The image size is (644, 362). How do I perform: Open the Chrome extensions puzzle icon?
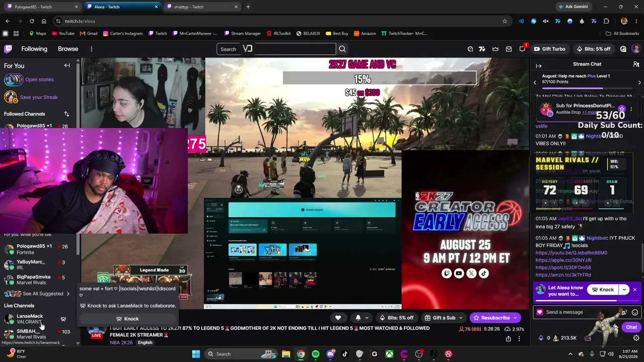pos(606,21)
